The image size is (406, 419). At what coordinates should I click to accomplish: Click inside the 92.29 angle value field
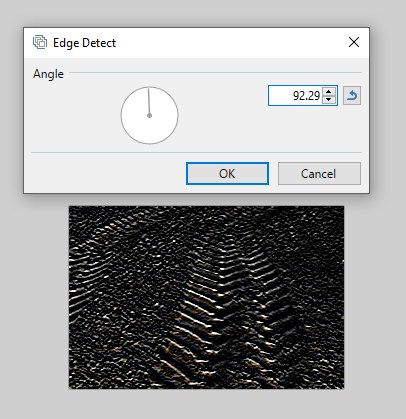295,96
